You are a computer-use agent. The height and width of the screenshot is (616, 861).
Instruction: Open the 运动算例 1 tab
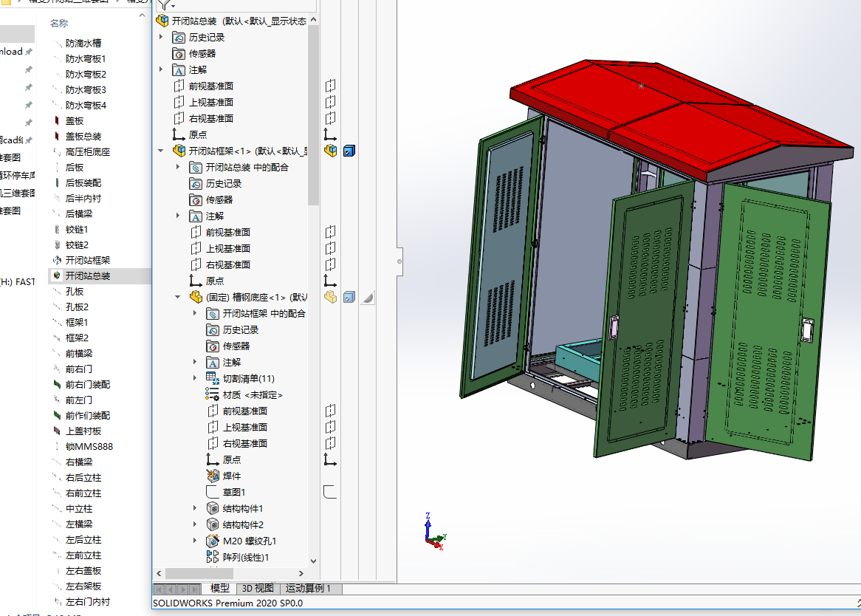click(308, 589)
